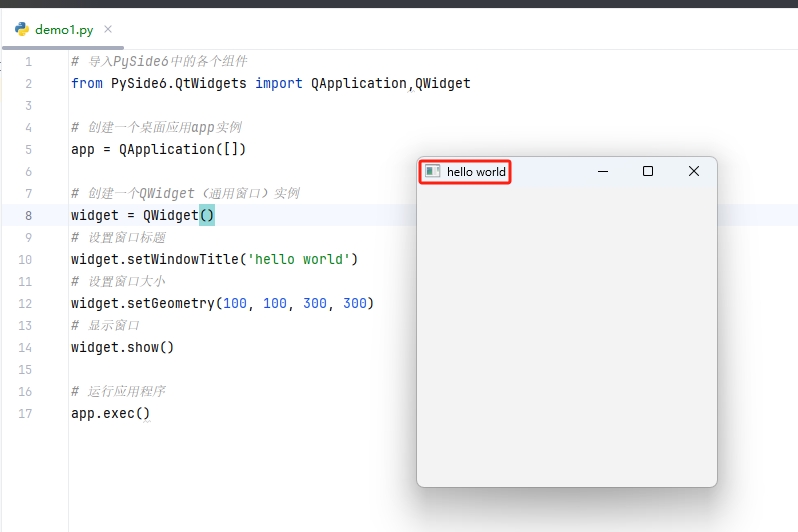Click the 'hello world' string in setWindowTitle

[298, 260]
